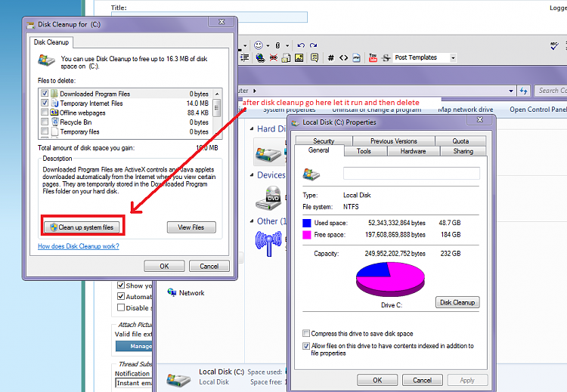Click Clean up system files button

pyautogui.click(x=82, y=227)
